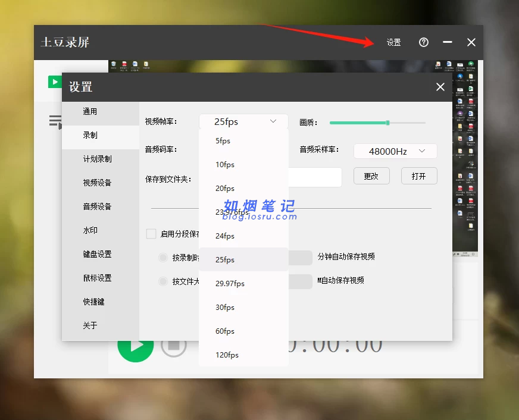Open 设置 in the title bar
The height and width of the screenshot is (420, 519).
point(393,43)
